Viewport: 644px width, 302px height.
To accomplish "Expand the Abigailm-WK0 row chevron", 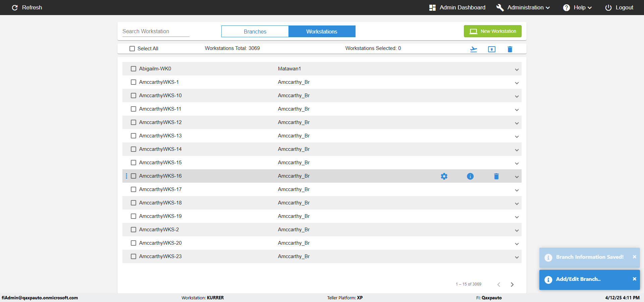I will point(517,70).
